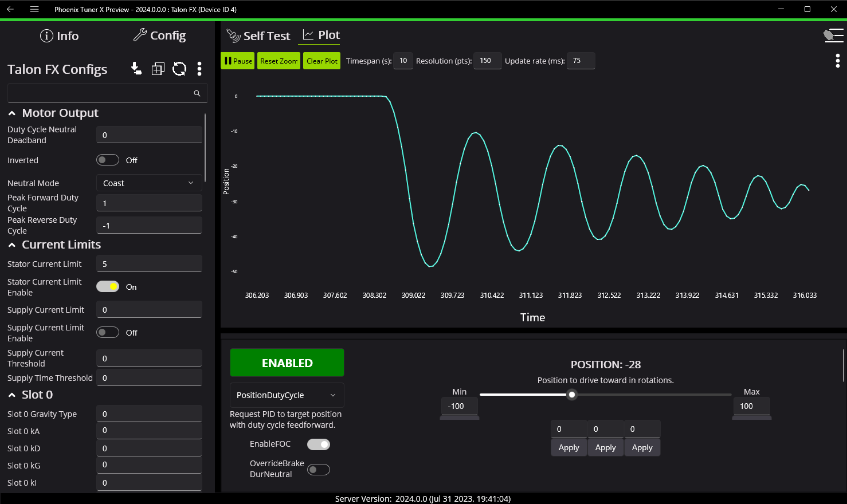
Task: Click the slider Max value field
Action: (x=752, y=406)
